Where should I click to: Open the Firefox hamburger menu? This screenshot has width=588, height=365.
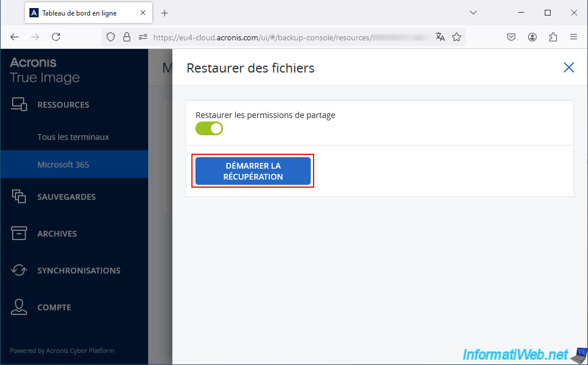coord(574,37)
